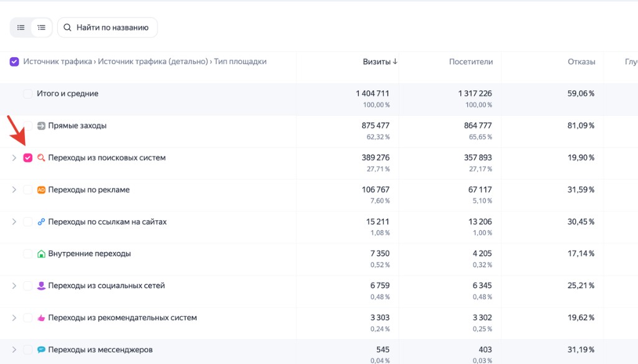Check the Переходы из социальных сетей checkbox
The width and height of the screenshot is (638, 364).
pos(27,286)
